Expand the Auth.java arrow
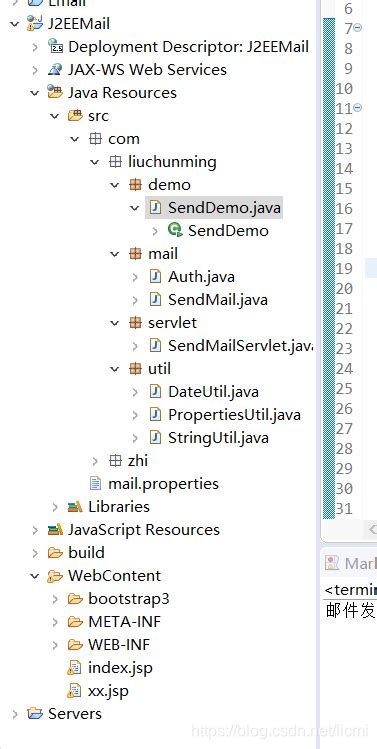The height and width of the screenshot is (749, 377). coord(135,277)
